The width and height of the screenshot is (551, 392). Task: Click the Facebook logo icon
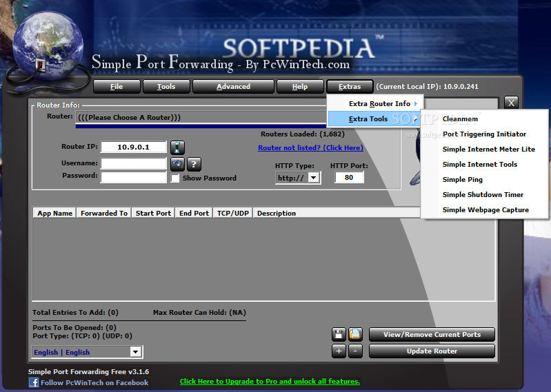click(x=34, y=382)
